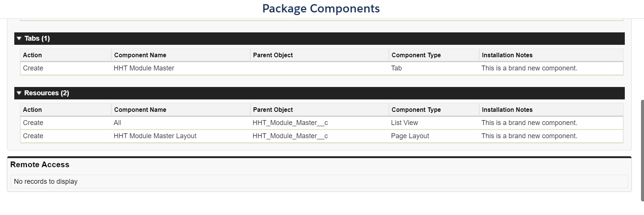644x215 pixels.
Task: Click the Tab component type cell
Action: pos(396,68)
